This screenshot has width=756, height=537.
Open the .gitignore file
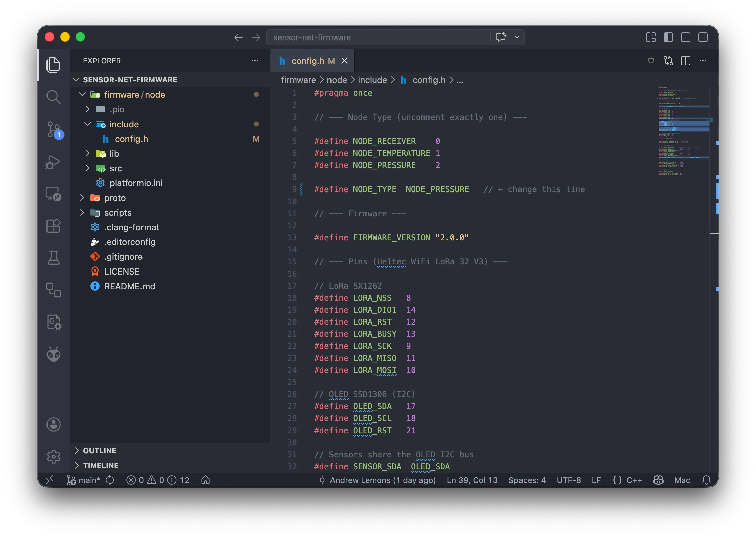(170, 257)
